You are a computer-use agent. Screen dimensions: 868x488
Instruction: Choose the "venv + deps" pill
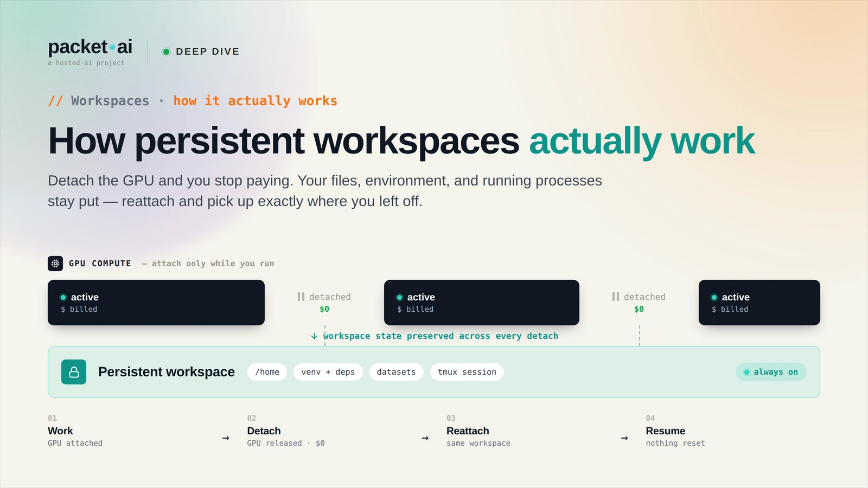[328, 372]
